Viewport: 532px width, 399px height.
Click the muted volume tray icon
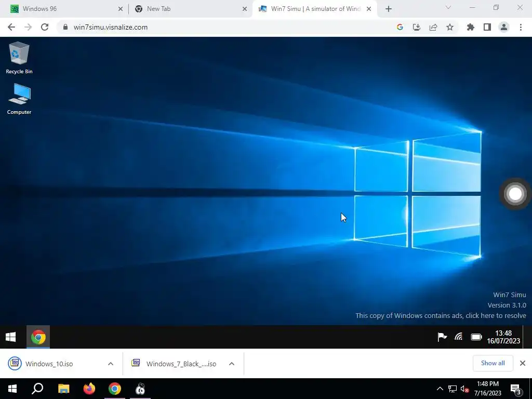point(465,389)
